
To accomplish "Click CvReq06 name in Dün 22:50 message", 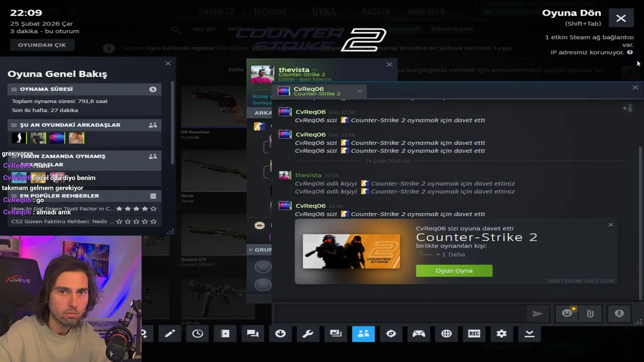I will [310, 112].
